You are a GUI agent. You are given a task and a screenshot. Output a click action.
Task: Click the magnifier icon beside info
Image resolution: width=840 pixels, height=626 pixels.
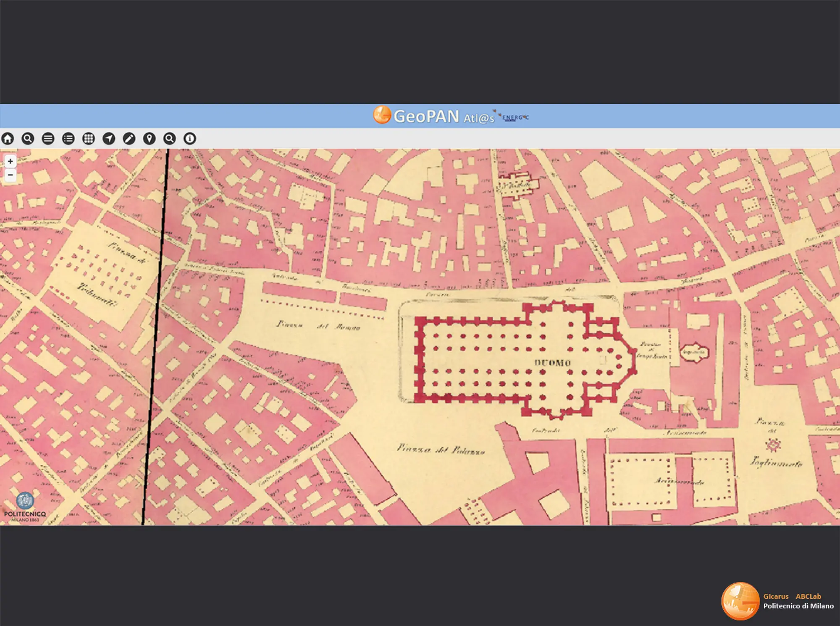[169, 139]
